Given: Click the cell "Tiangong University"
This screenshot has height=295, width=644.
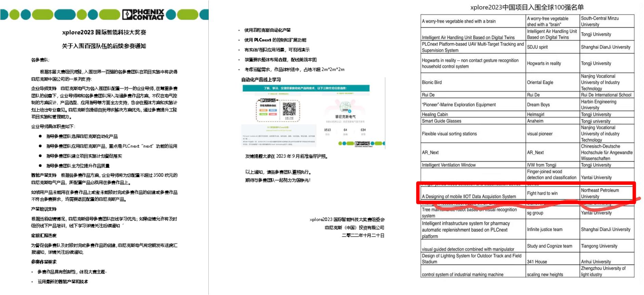Looking at the screenshot, I should tap(607, 246).
